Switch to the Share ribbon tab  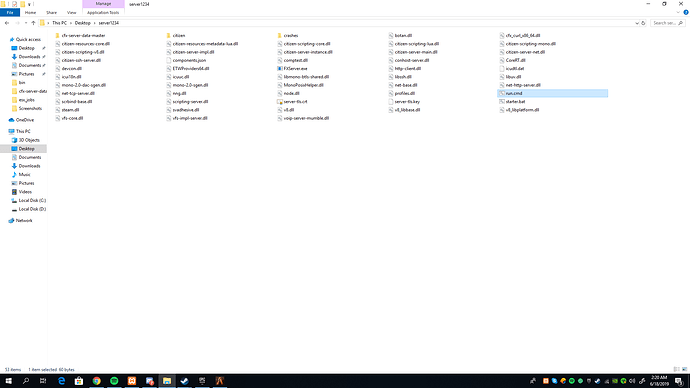pyautogui.click(x=51, y=12)
